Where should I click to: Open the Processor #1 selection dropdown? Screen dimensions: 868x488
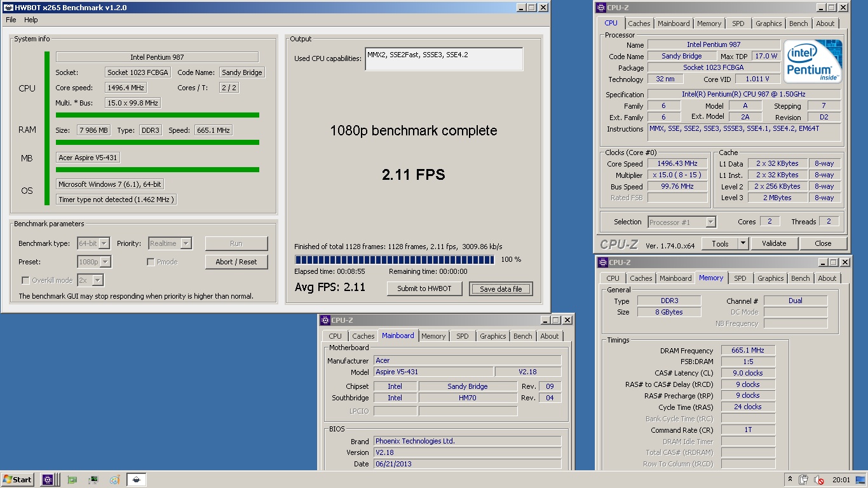click(x=682, y=222)
